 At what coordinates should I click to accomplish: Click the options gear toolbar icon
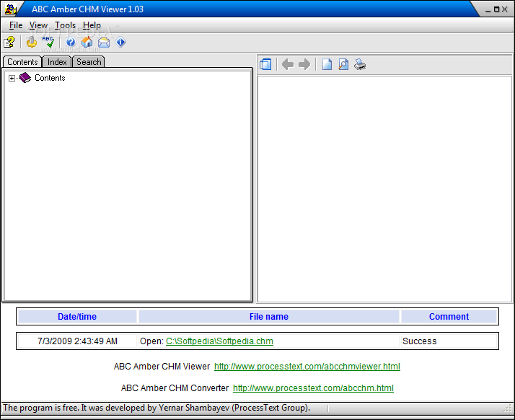coord(32,42)
